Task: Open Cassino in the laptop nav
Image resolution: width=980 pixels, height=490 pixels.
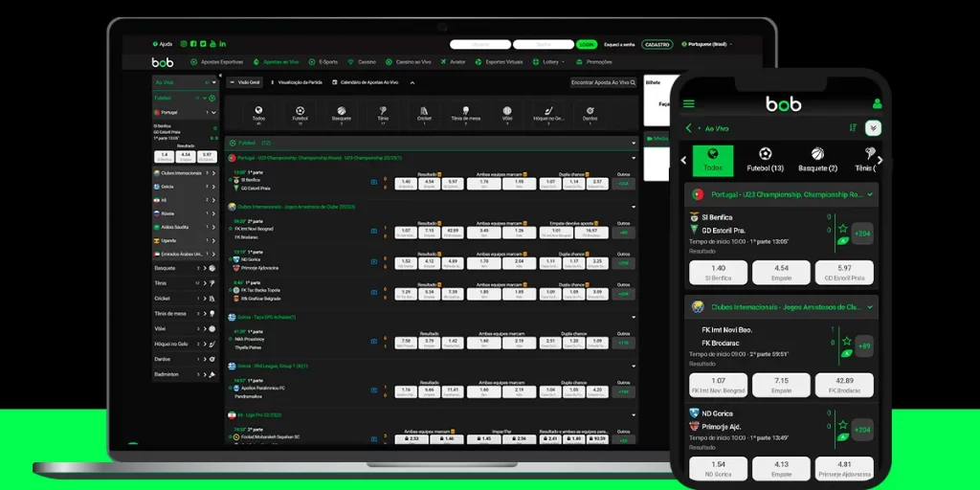Action: [362, 62]
